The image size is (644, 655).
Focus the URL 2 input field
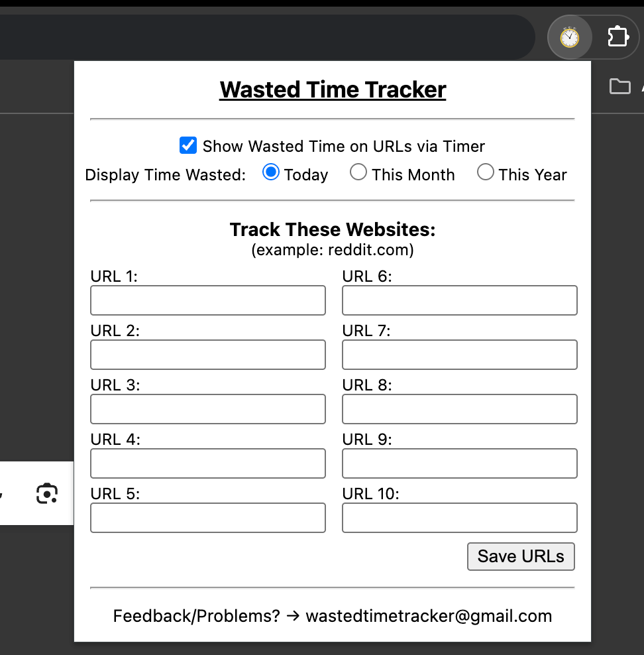click(x=208, y=355)
